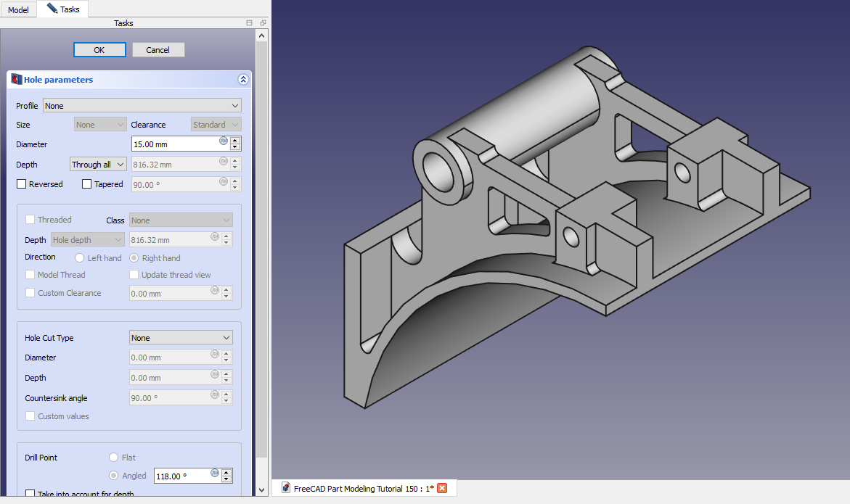The height and width of the screenshot is (504, 850).
Task: Enable the Reversed checkbox
Action: point(21,184)
